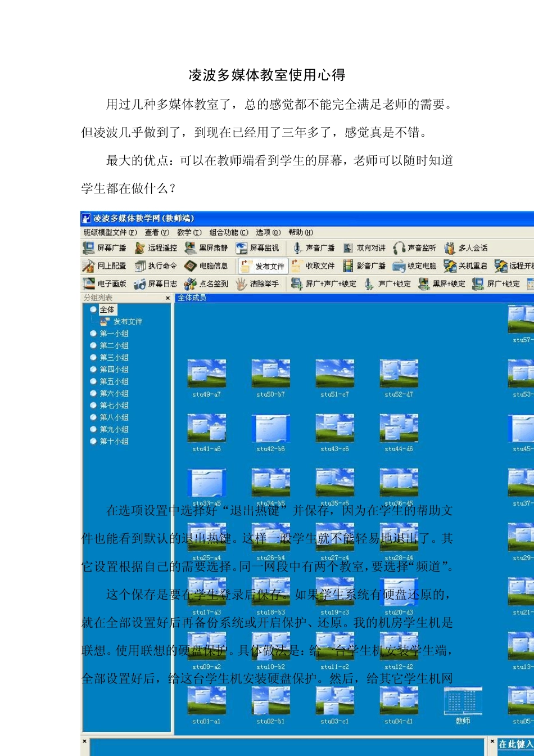Select student thumbnail stu51-c7
The image size is (534, 756).
pyautogui.click(x=335, y=378)
